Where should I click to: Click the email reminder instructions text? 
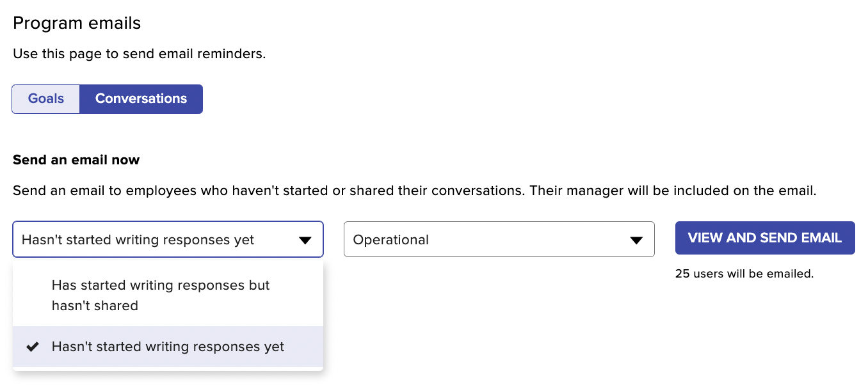[x=138, y=54]
